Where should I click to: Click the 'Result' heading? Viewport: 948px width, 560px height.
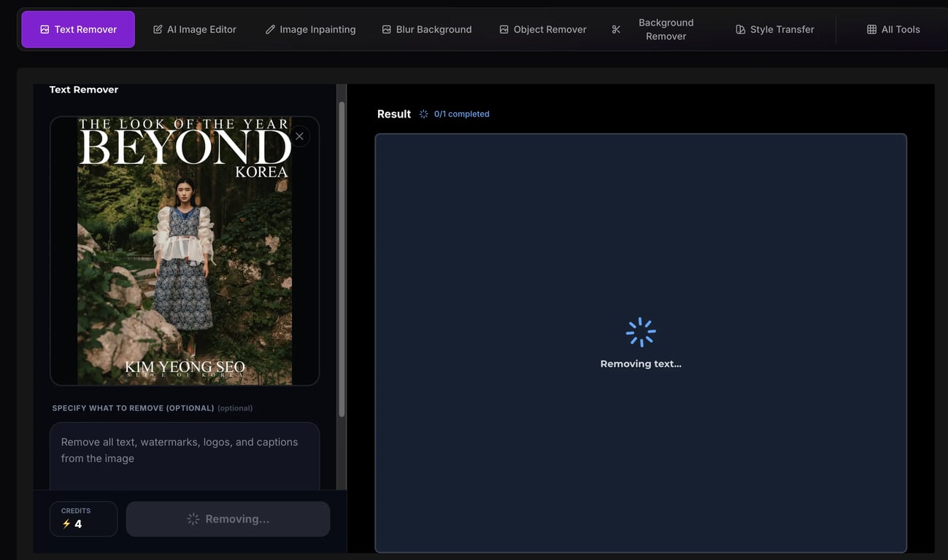[394, 114]
